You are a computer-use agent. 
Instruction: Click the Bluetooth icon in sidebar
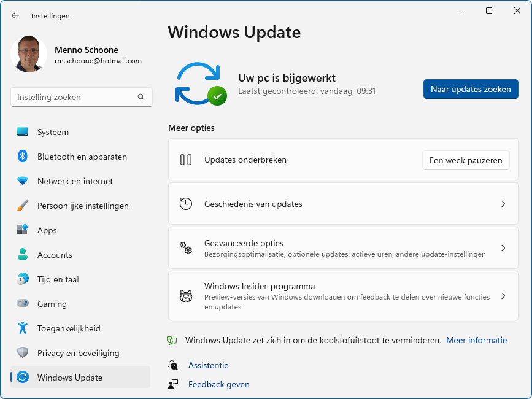[x=23, y=156]
